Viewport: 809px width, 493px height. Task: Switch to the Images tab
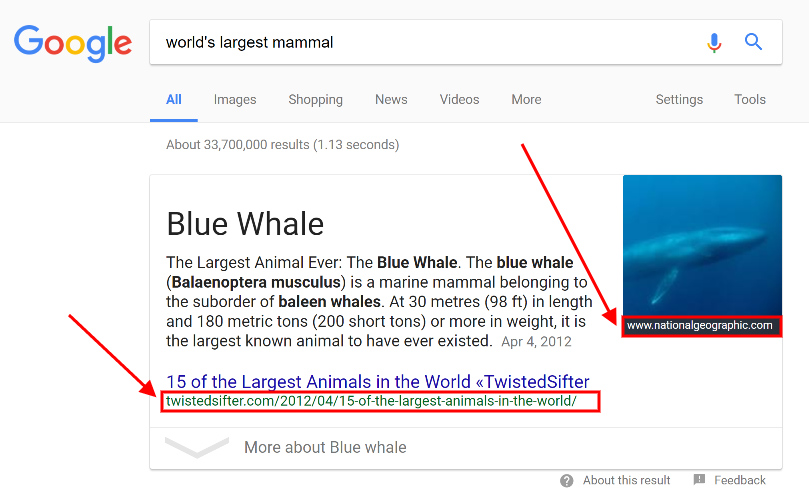(235, 99)
